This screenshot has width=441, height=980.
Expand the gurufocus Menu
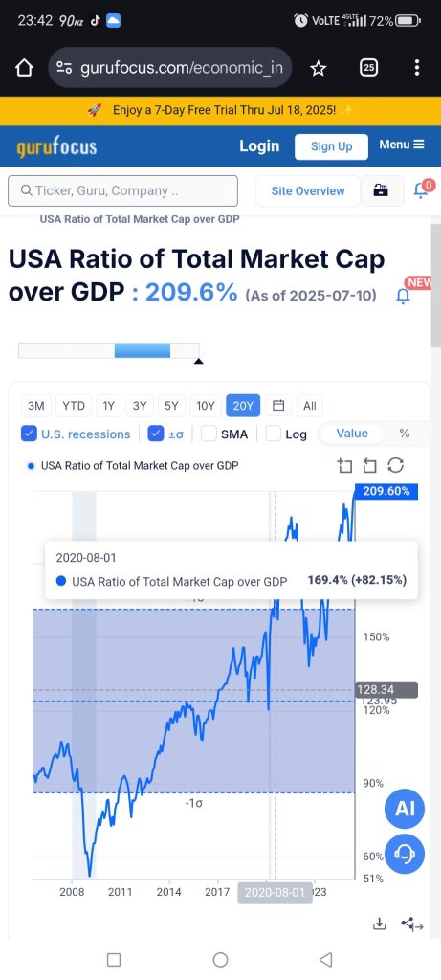tap(402, 145)
